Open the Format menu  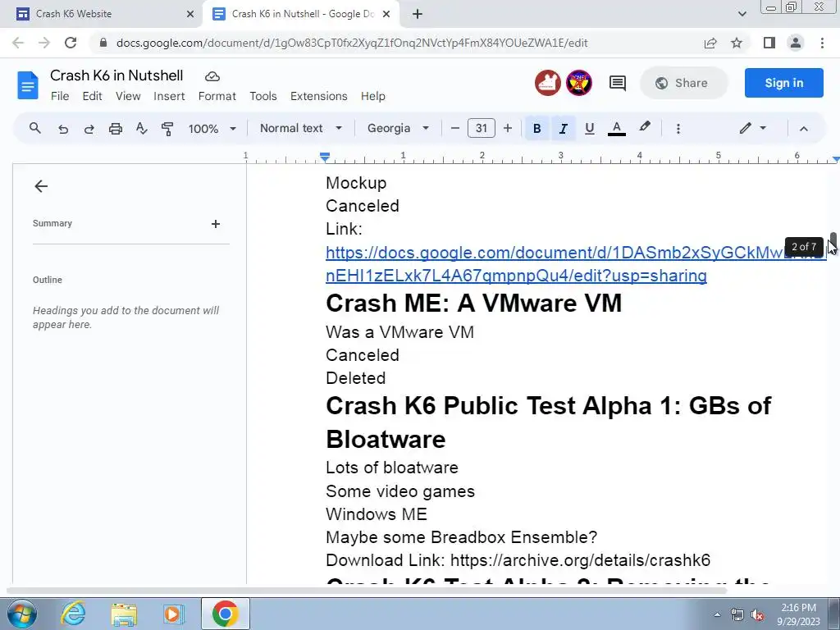click(x=217, y=96)
